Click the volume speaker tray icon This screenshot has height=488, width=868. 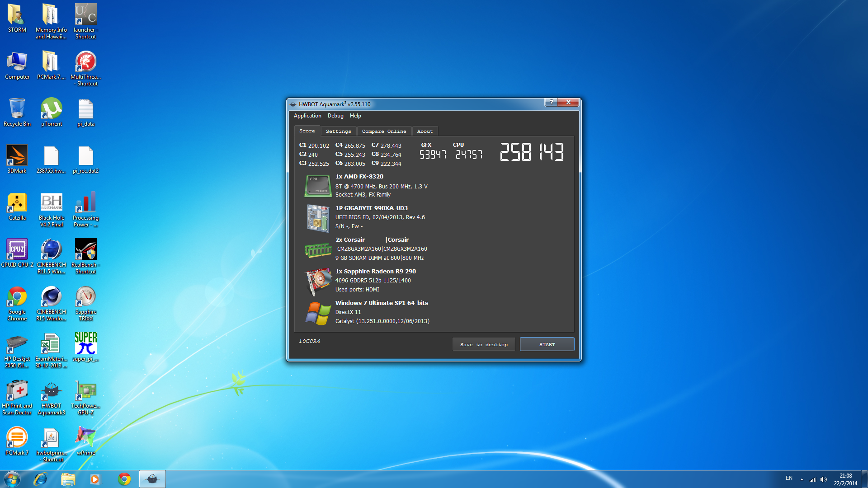[823, 479]
